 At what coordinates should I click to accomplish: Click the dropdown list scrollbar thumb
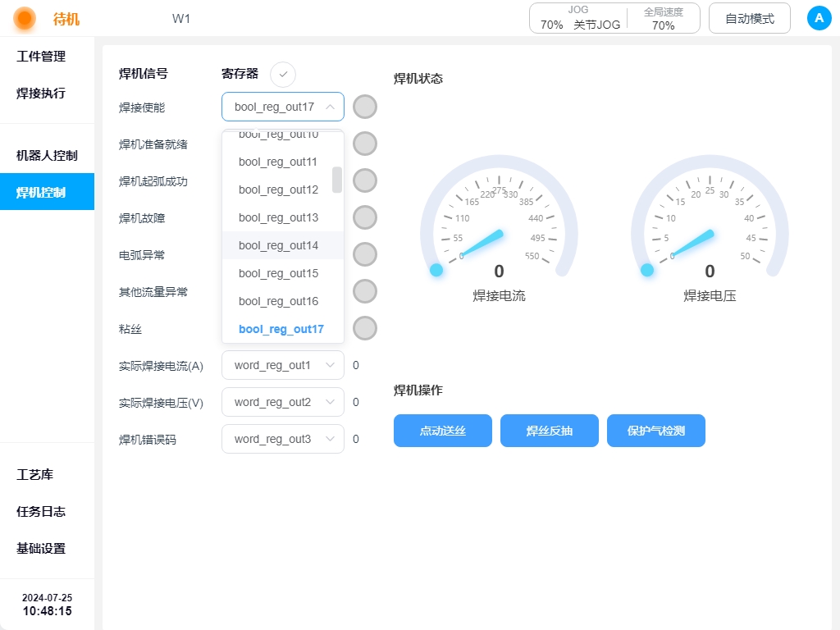(x=337, y=180)
